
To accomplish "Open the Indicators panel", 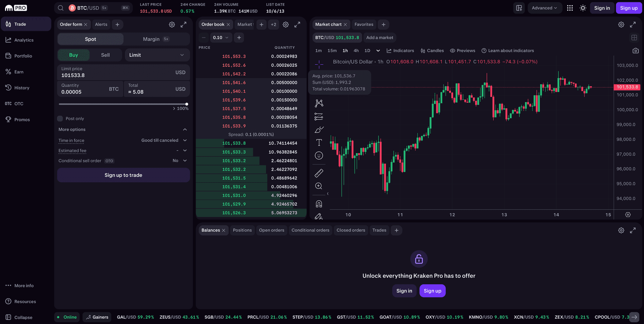I will (400, 50).
